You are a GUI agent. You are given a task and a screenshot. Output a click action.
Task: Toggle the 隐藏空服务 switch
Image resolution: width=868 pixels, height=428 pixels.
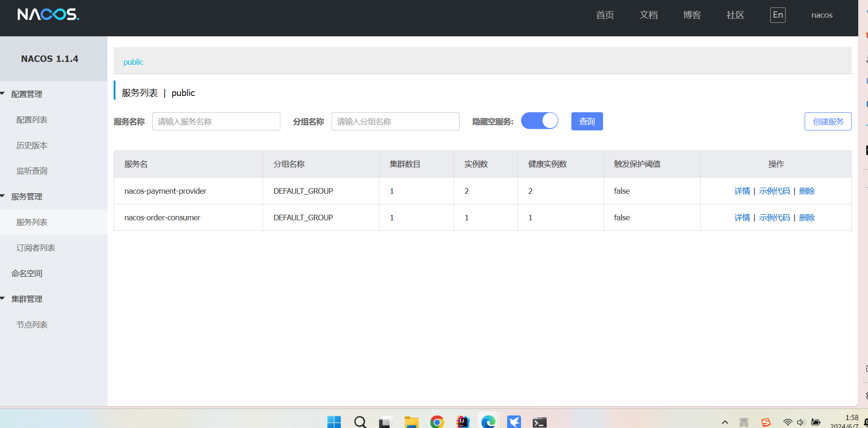click(540, 121)
